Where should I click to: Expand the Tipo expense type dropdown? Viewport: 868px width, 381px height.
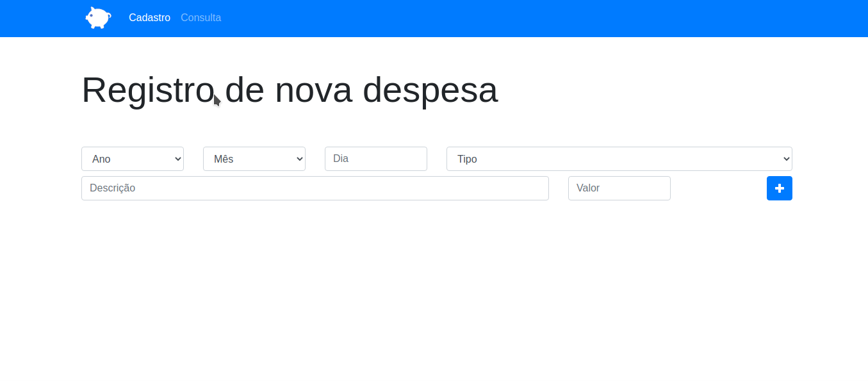(x=619, y=158)
